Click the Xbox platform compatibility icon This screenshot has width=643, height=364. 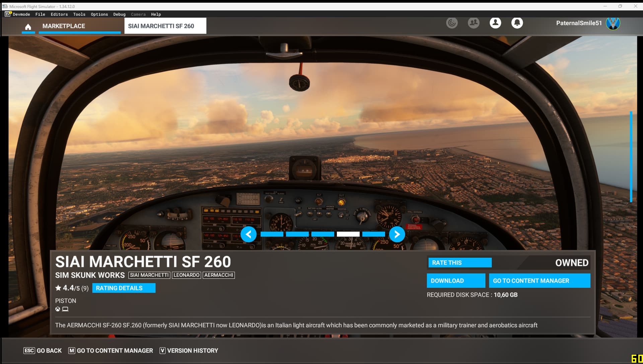click(x=58, y=309)
